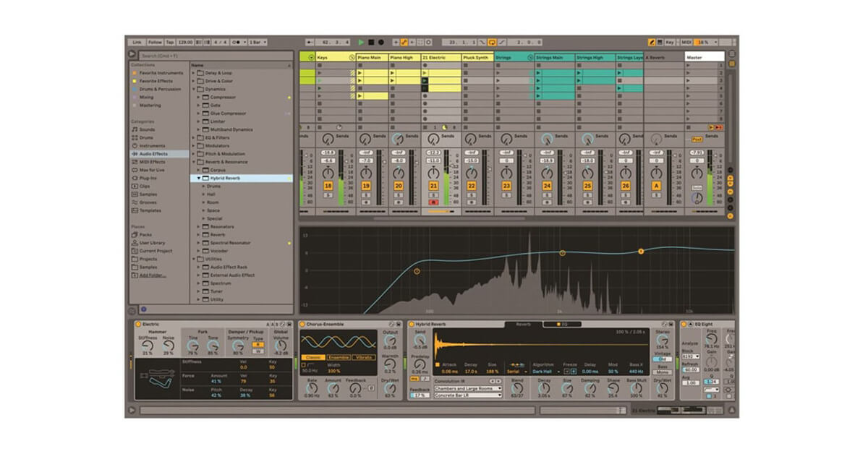Select the Ensemble mode in Chorus-Ensemble
Image resolution: width=868 pixels, height=454 pixels.
[339, 357]
